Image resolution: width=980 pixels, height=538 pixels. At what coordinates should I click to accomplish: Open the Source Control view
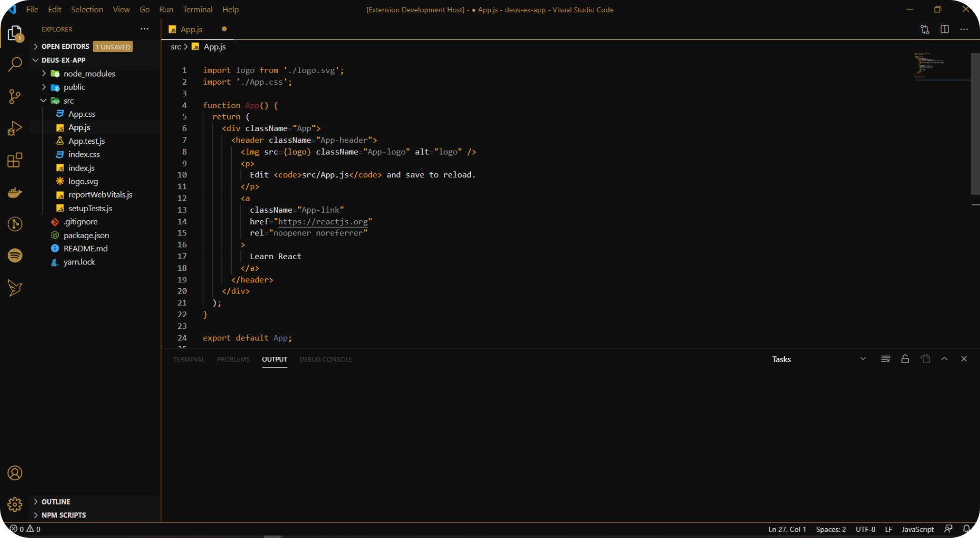15,96
